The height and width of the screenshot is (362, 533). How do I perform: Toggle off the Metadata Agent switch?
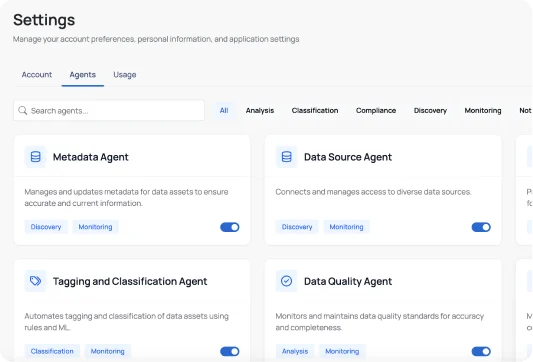pyautogui.click(x=230, y=227)
